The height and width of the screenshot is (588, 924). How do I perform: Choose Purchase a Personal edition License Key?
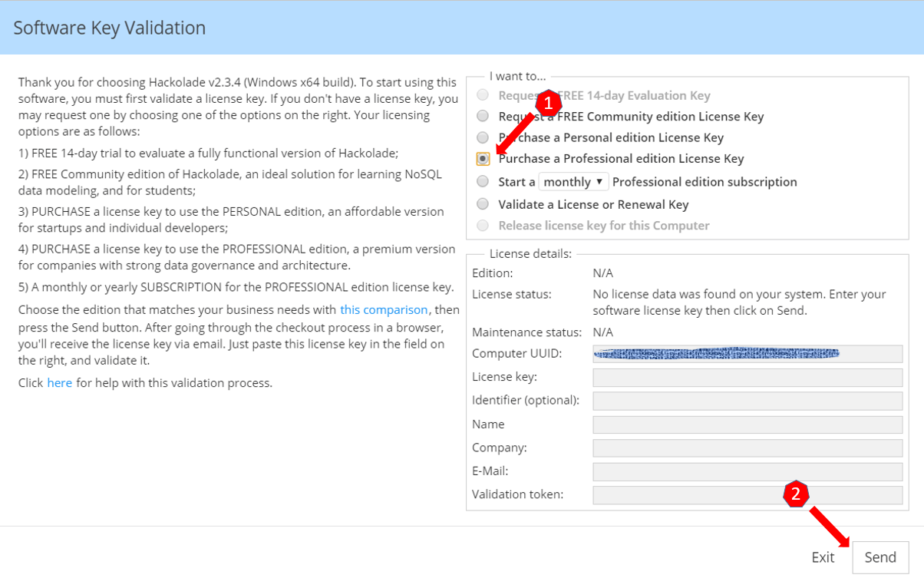point(483,137)
